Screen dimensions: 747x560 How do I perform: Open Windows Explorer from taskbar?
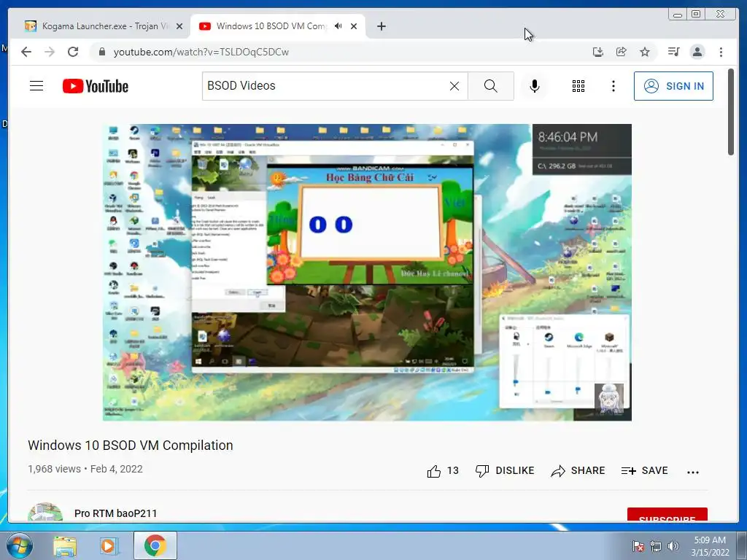tap(65, 546)
